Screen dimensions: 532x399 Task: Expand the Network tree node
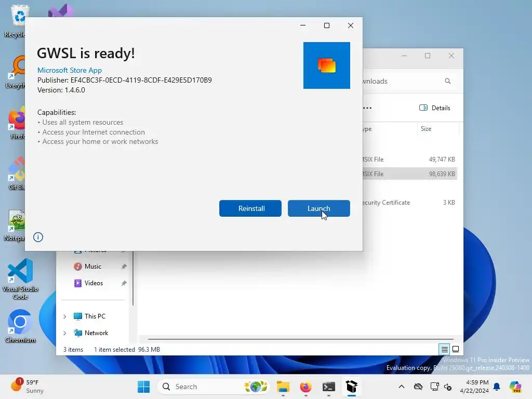(65, 333)
